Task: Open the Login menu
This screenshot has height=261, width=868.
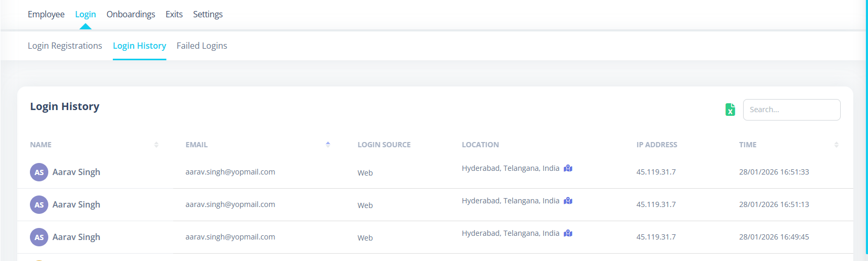Action: pos(86,14)
